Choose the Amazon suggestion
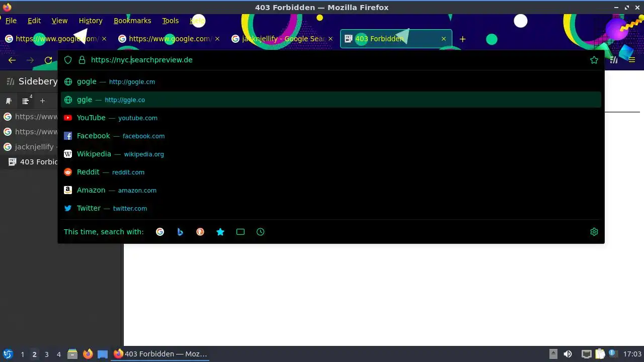Image resolution: width=644 pixels, height=362 pixels. 331,190
